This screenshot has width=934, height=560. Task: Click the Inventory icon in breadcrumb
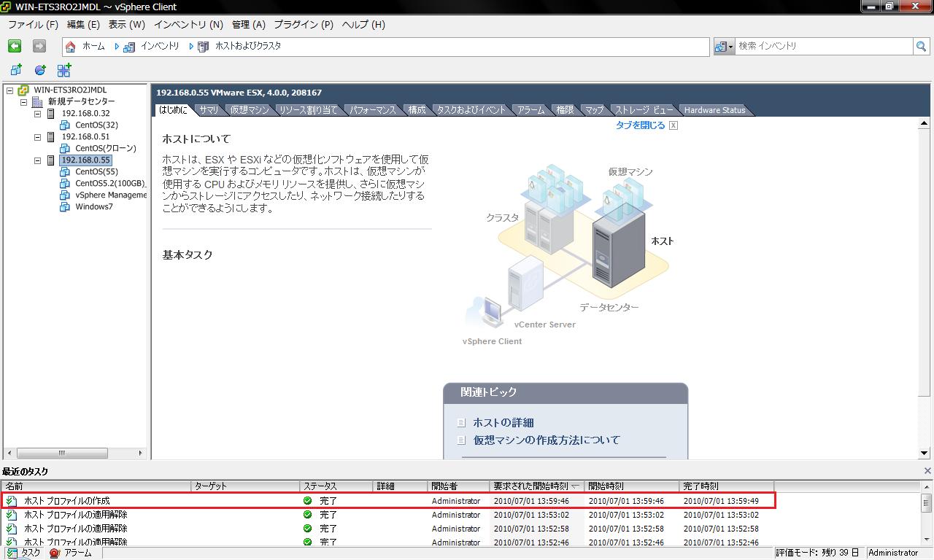[x=129, y=46]
